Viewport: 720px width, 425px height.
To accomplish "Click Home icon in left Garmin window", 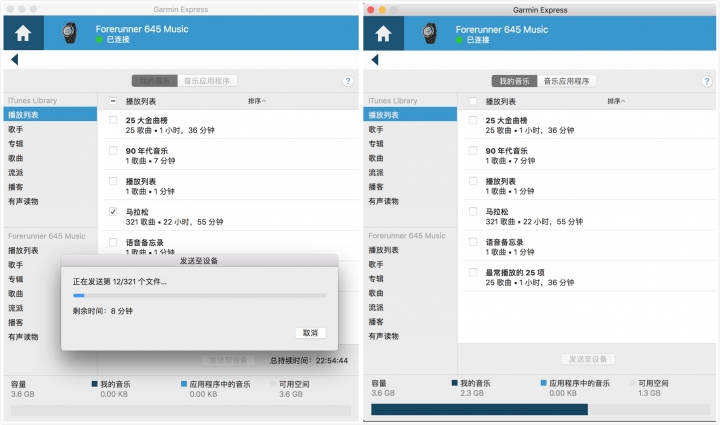I will tap(23, 33).
